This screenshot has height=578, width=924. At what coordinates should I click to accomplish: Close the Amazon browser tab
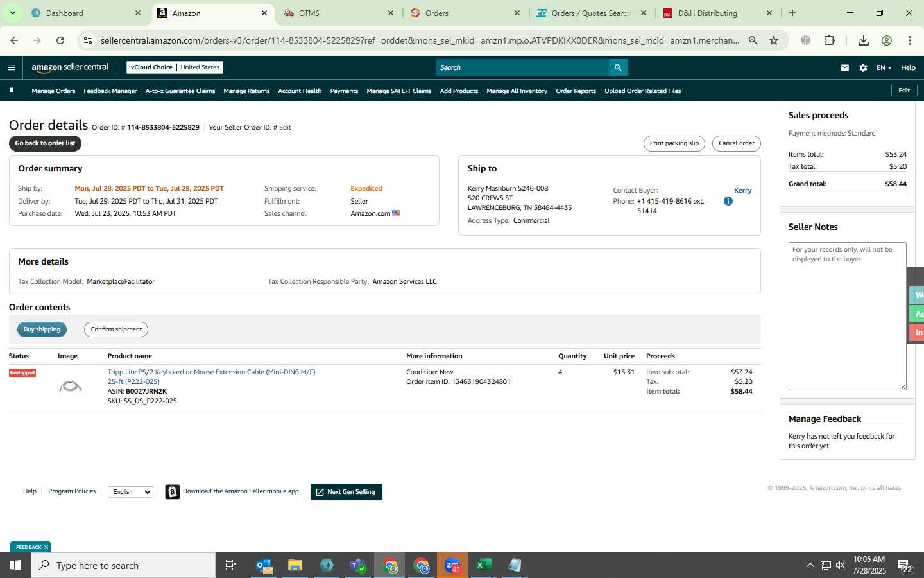pyautogui.click(x=264, y=13)
